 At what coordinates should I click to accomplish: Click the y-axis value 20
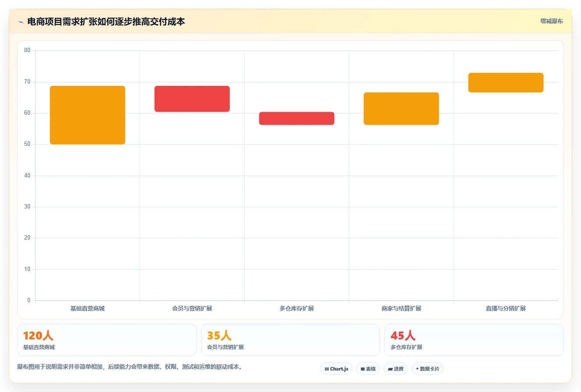[x=27, y=238]
